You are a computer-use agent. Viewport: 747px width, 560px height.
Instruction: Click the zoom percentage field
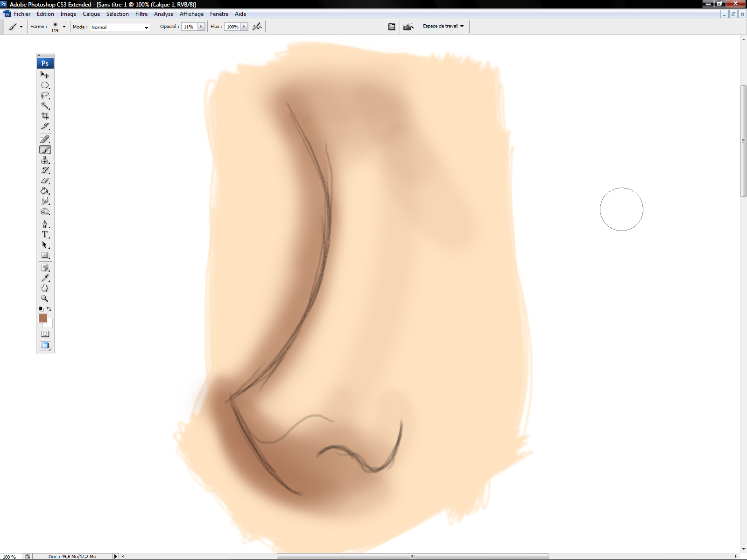[11, 557]
